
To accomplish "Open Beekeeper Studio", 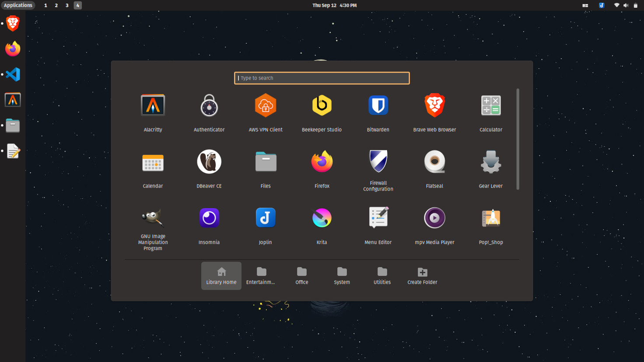I will click(322, 105).
